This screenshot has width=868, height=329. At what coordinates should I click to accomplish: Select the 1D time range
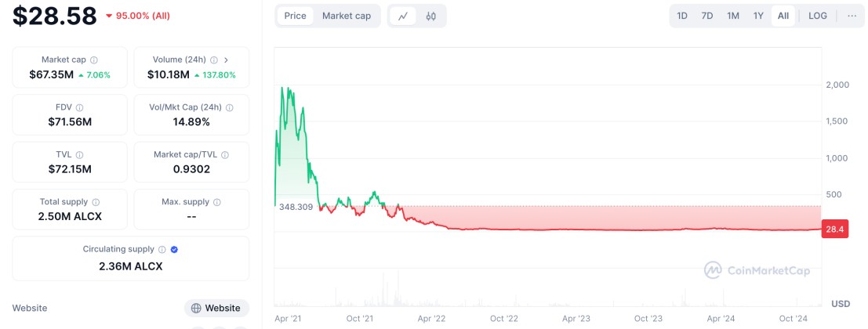coord(682,16)
